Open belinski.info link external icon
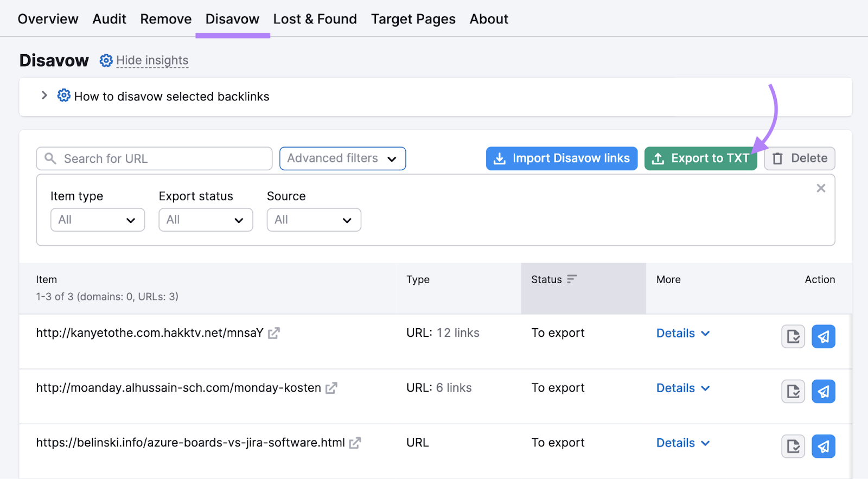Screen dimensions: 868x479 click(355, 443)
